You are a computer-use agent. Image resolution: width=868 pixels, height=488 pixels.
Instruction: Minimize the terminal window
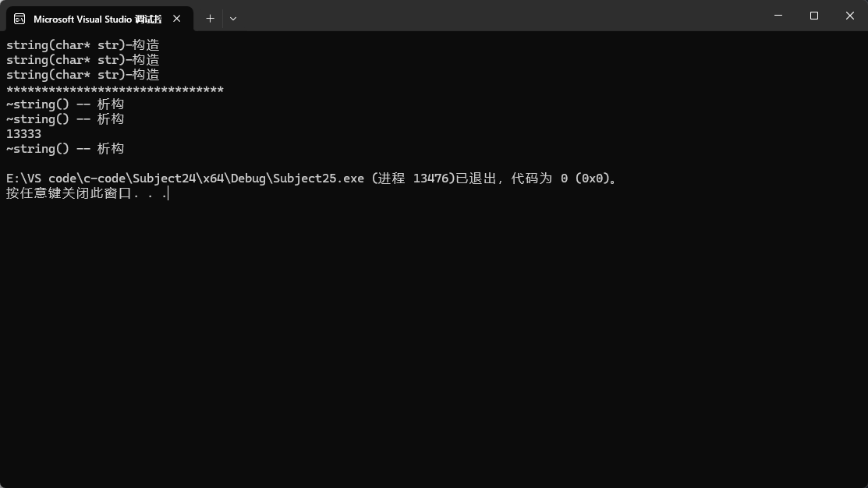click(x=778, y=16)
